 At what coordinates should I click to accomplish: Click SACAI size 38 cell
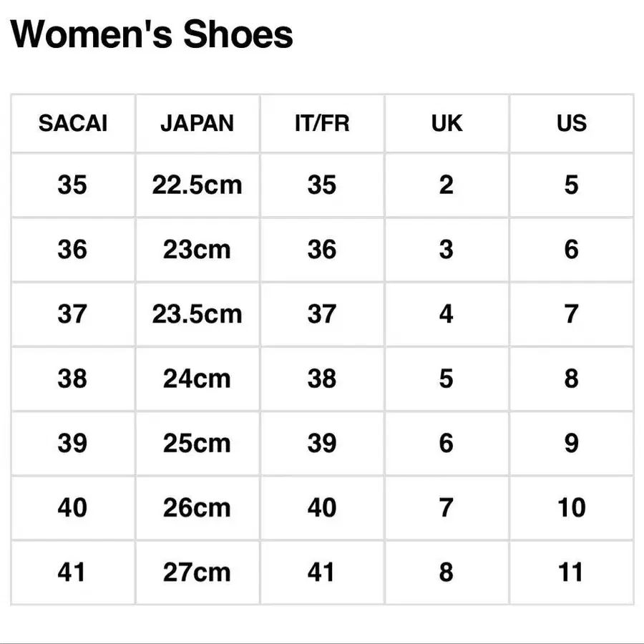coord(72,379)
